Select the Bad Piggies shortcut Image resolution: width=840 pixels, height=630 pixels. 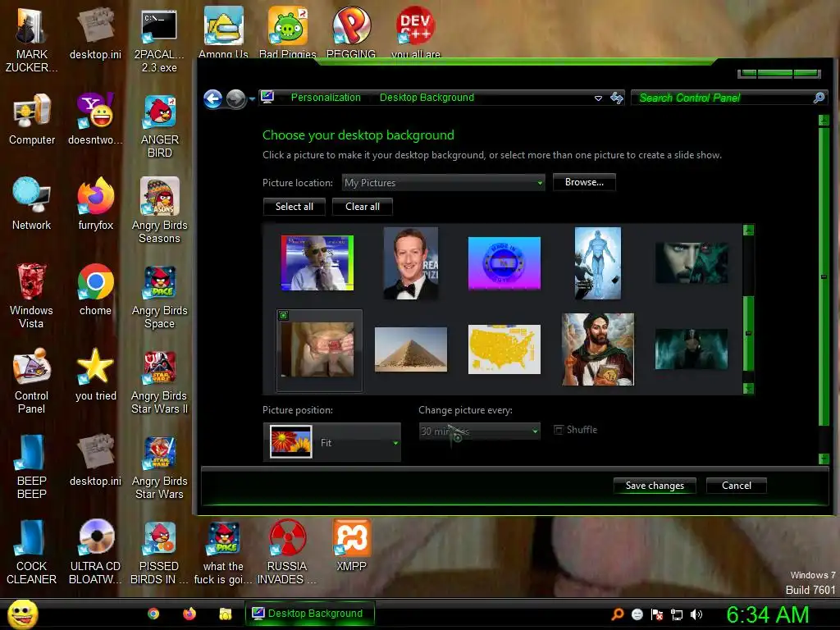(288, 32)
